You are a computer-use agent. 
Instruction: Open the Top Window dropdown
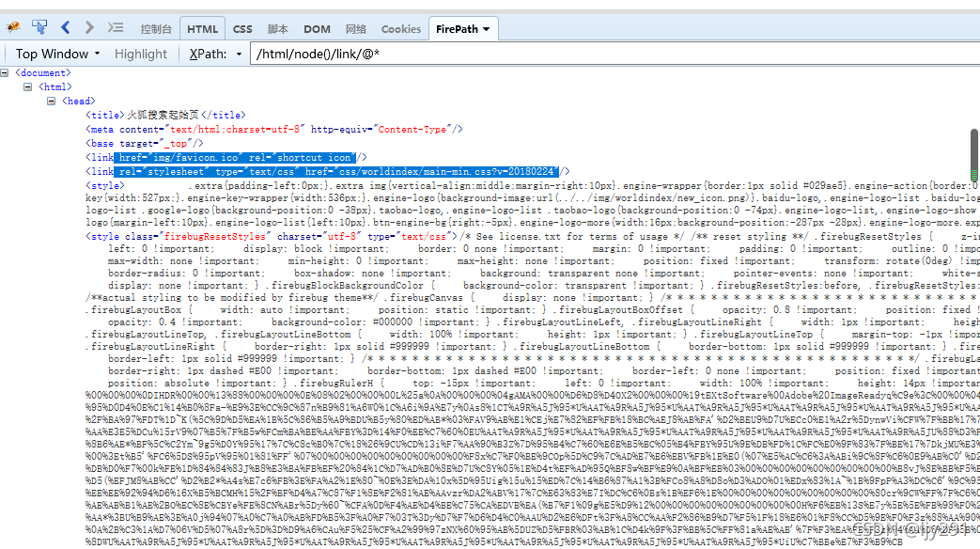(x=57, y=54)
